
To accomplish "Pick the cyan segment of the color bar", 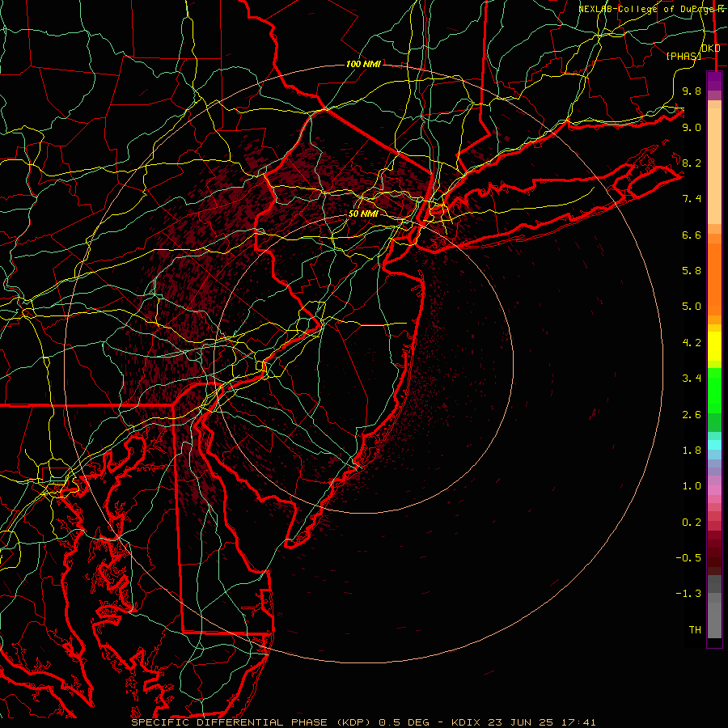I will tap(714, 445).
